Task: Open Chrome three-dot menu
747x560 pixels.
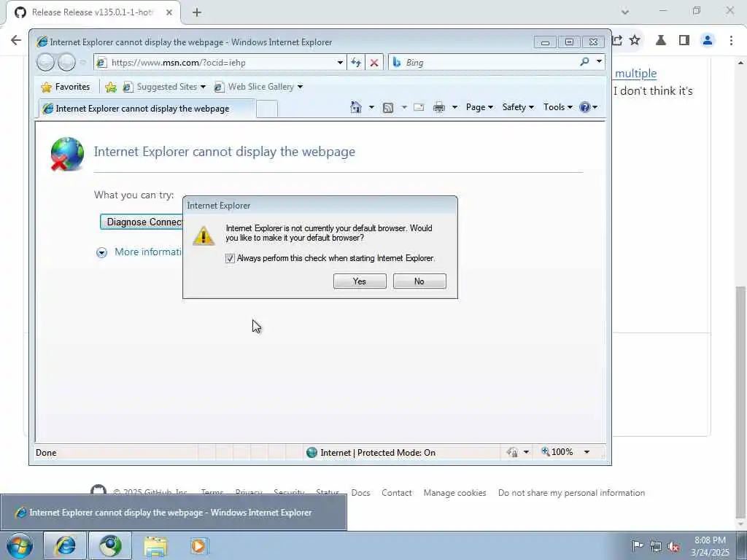Action: 731,40
